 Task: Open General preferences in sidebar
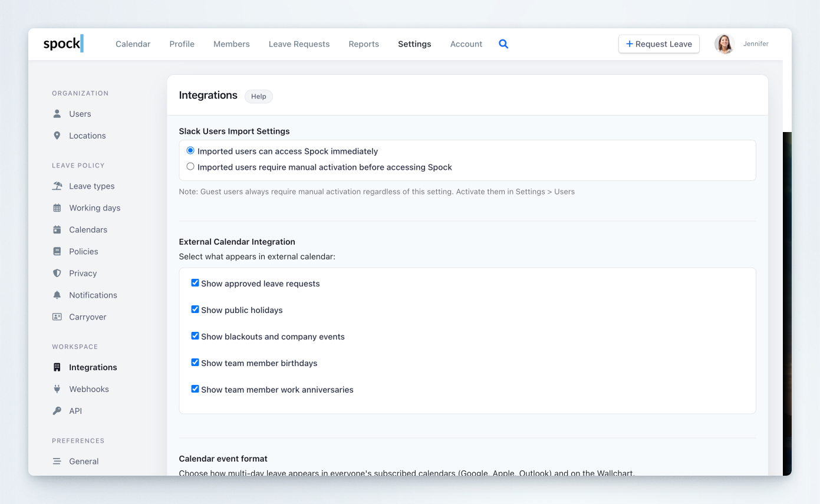pos(84,462)
